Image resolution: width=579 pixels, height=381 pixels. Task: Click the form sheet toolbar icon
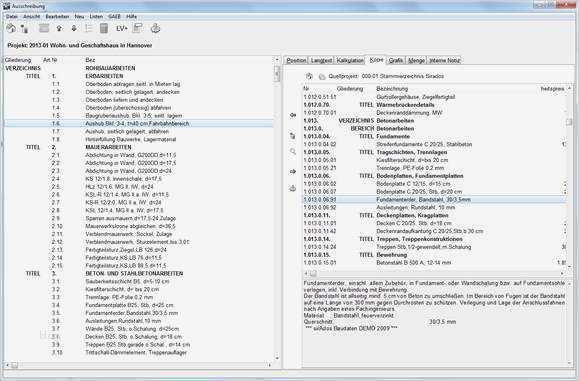(x=137, y=28)
